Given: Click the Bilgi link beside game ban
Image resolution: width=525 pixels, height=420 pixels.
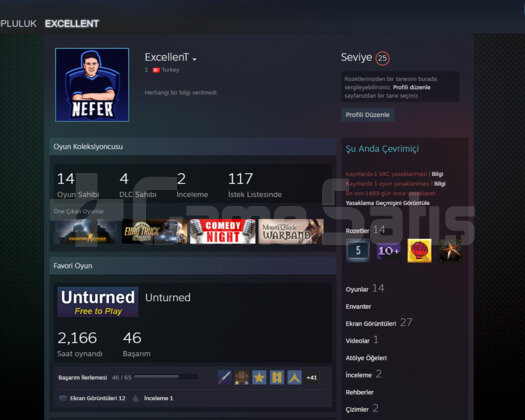Looking at the screenshot, I should [440, 184].
